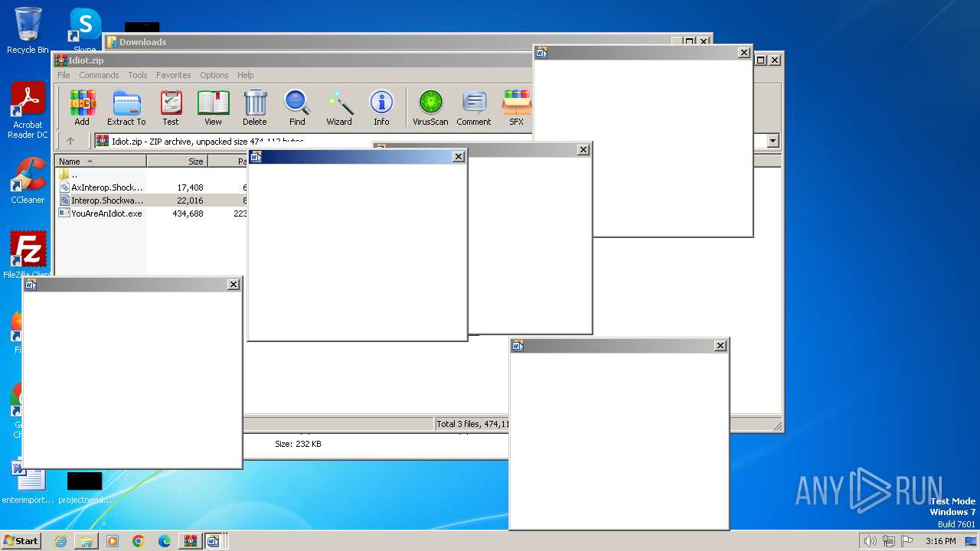Open the media player taskbar icon

pos(113,541)
